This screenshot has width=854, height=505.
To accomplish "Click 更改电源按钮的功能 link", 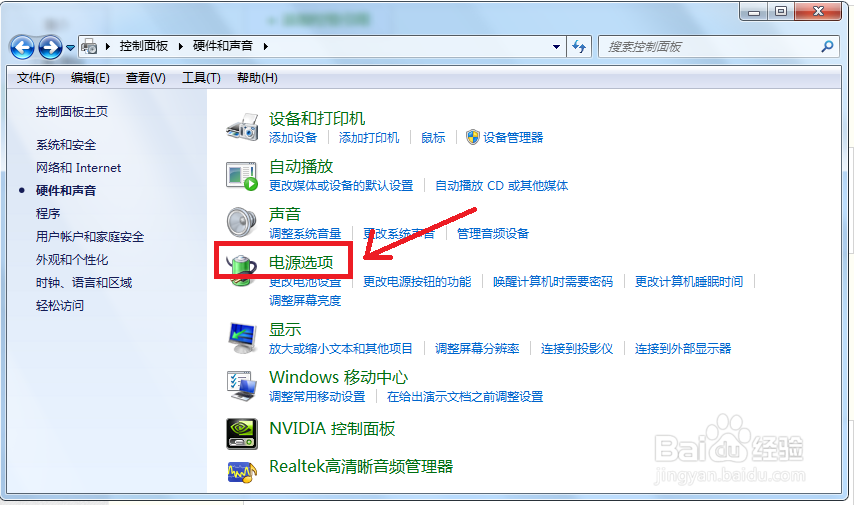I will (417, 282).
